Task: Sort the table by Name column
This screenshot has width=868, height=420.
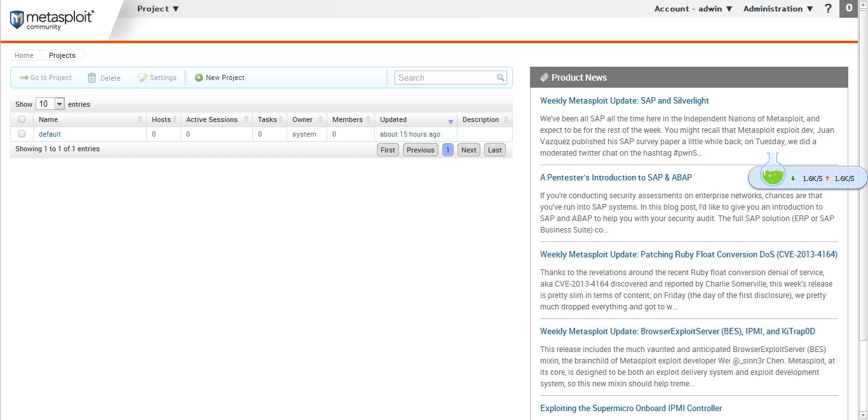Action: click(90, 119)
